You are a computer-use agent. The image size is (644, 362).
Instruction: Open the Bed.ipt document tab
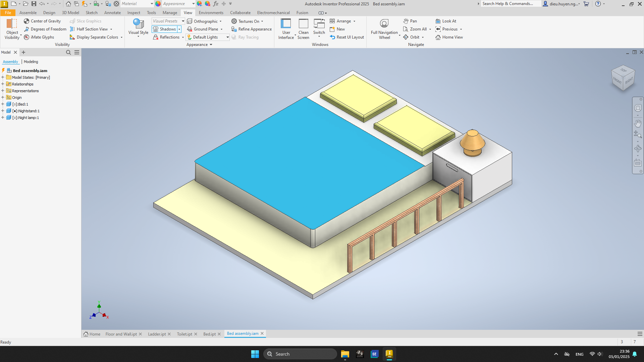coord(209,334)
